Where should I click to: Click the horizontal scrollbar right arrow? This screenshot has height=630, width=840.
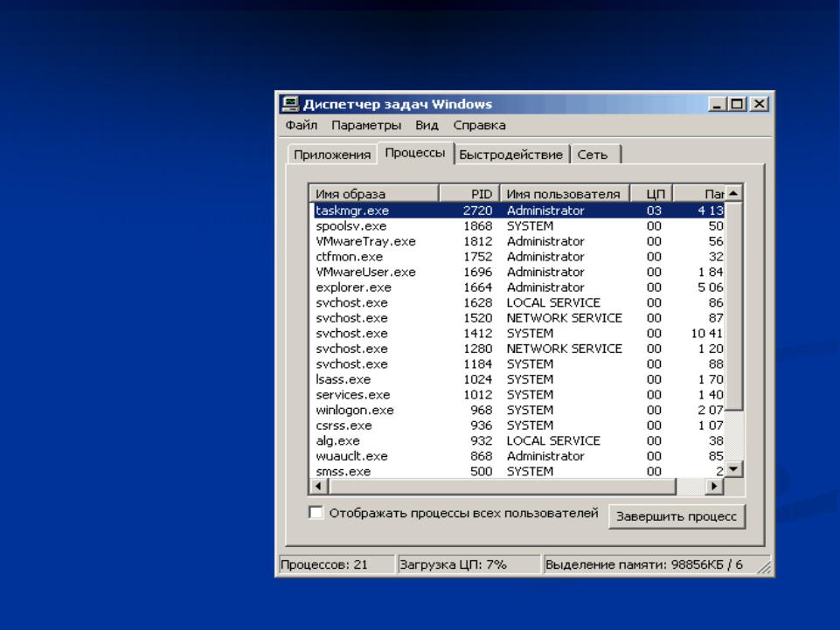(x=713, y=487)
